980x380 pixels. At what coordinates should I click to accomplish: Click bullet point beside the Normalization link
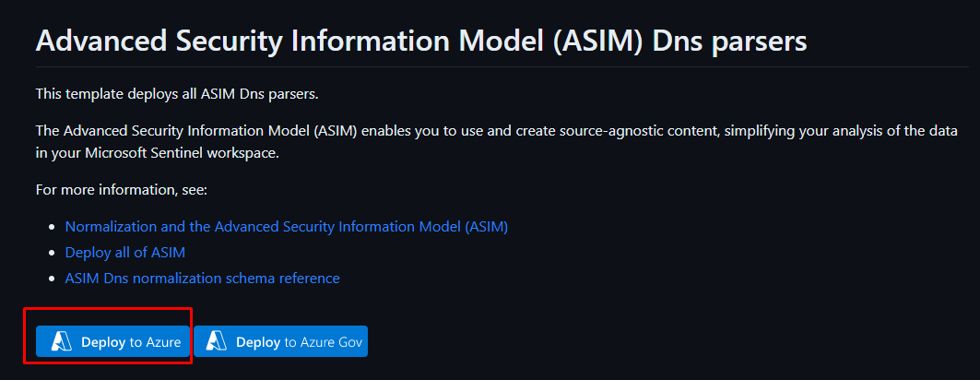(51, 227)
